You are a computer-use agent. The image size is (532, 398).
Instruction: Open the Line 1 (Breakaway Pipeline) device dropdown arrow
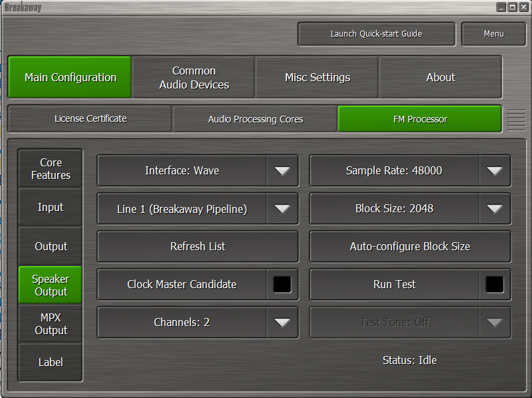tap(282, 208)
